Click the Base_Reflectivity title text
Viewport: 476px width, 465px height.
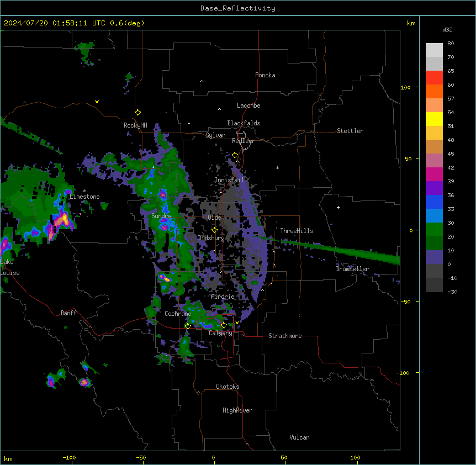[238, 8]
